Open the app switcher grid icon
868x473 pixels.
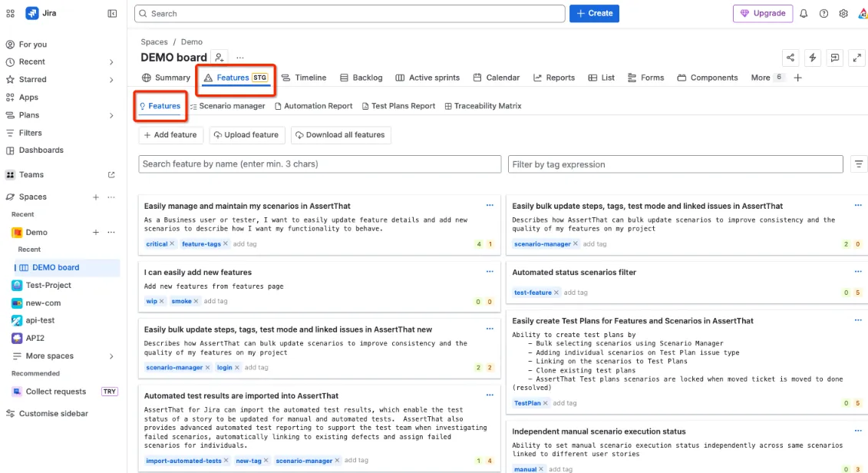(x=10, y=13)
